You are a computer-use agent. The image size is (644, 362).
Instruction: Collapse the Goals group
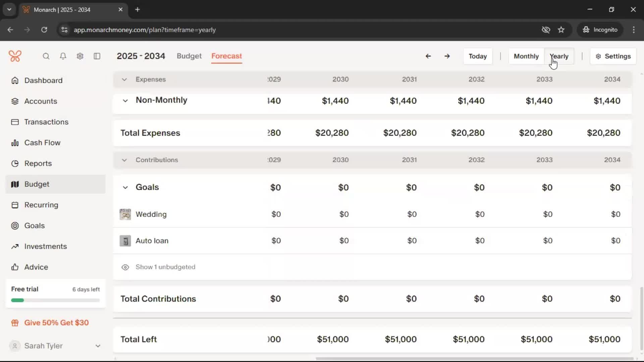[x=125, y=187]
